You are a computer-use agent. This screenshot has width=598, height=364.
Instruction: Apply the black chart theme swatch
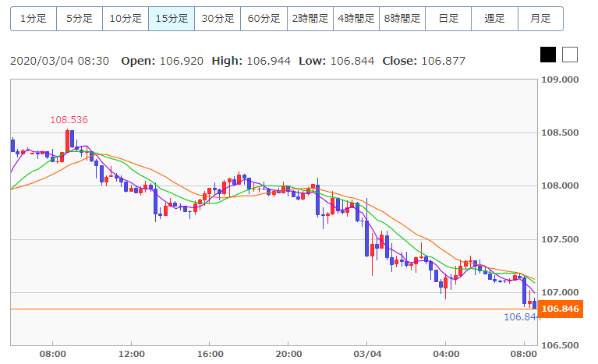pyautogui.click(x=548, y=55)
